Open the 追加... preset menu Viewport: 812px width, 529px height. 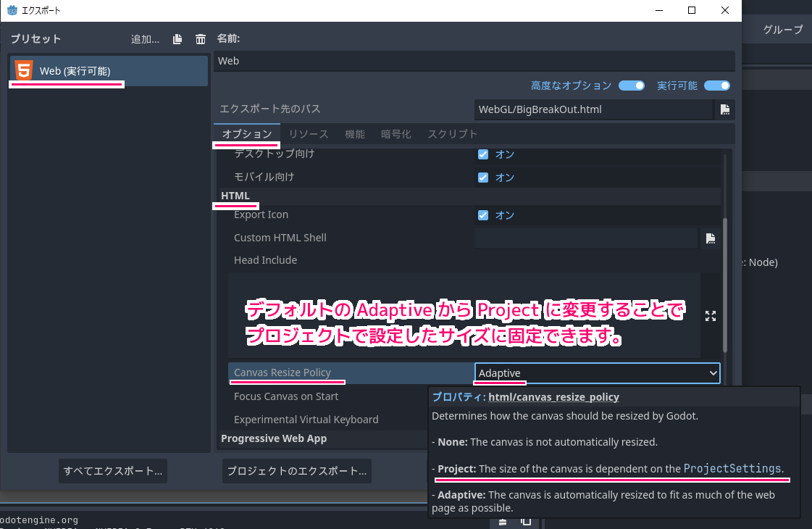[145, 39]
